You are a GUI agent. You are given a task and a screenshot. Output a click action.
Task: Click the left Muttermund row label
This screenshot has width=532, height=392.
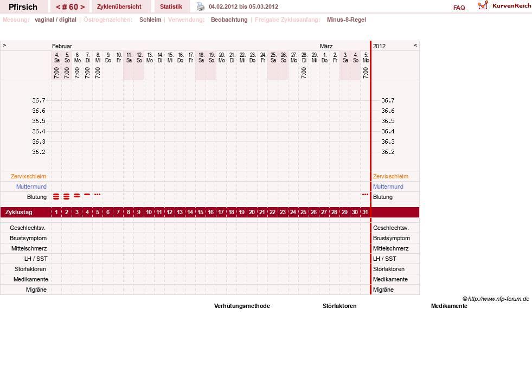(x=31, y=187)
